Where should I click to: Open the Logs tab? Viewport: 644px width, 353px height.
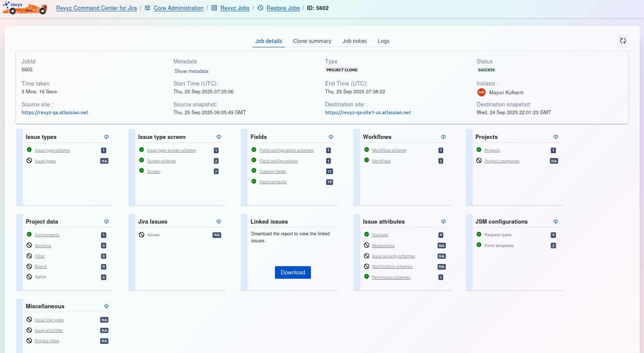pyautogui.click(x=383, y=41)
